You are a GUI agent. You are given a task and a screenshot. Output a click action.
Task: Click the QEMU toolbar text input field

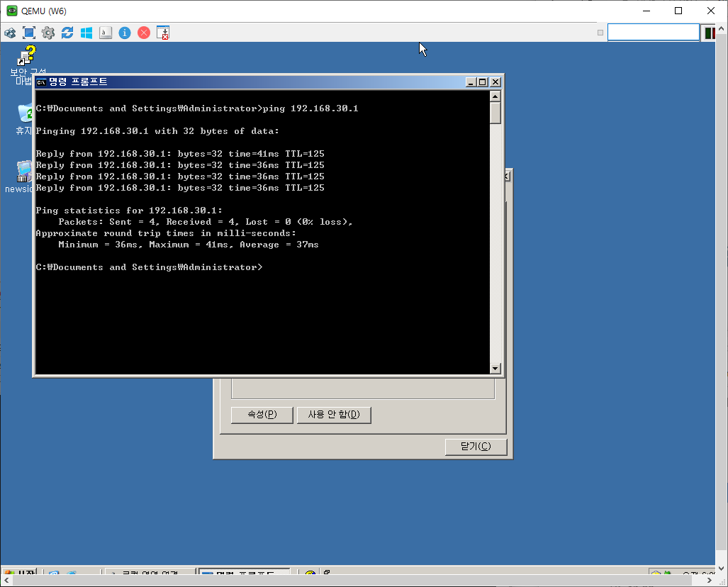[654, 33]
